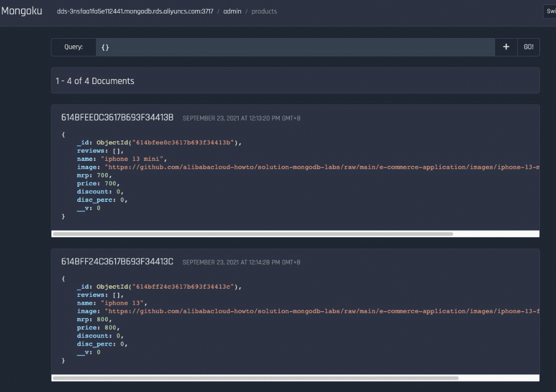Click "reviews: []" in the first document
The height and width of the screenshot is (392, 556).
click(x=100, y=151)
